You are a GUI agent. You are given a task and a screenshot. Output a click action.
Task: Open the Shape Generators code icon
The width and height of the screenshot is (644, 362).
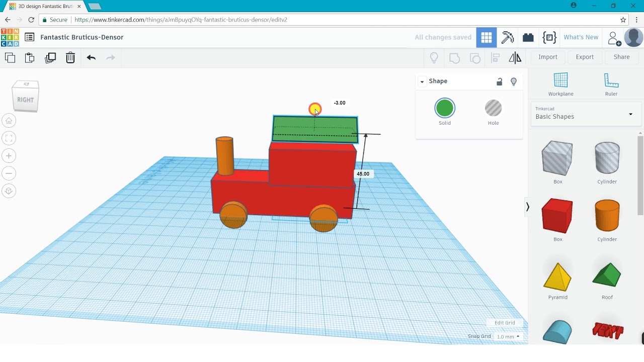(549, 37)
